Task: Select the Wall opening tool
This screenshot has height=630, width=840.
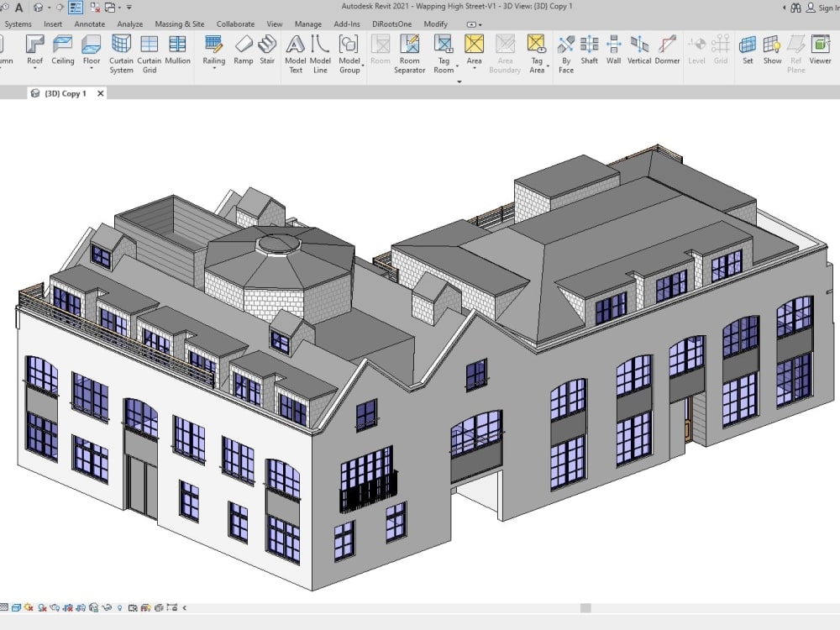Action: tap(613, 50)
